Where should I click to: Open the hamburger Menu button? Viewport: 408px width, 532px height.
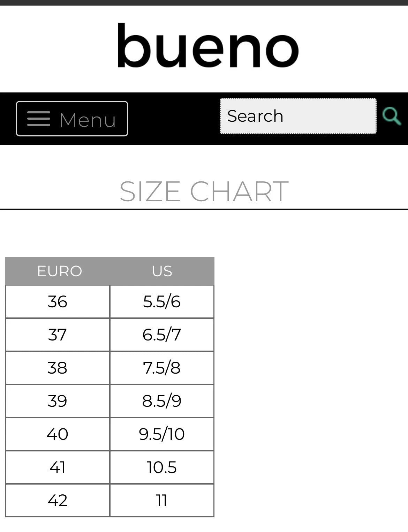coord(72,119)
